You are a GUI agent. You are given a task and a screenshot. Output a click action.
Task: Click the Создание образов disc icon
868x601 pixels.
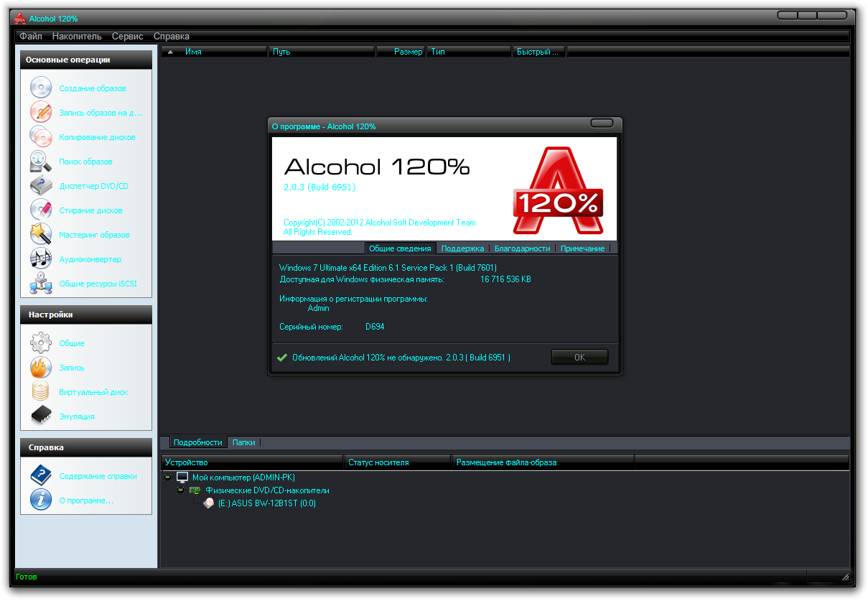coord(40,88)
